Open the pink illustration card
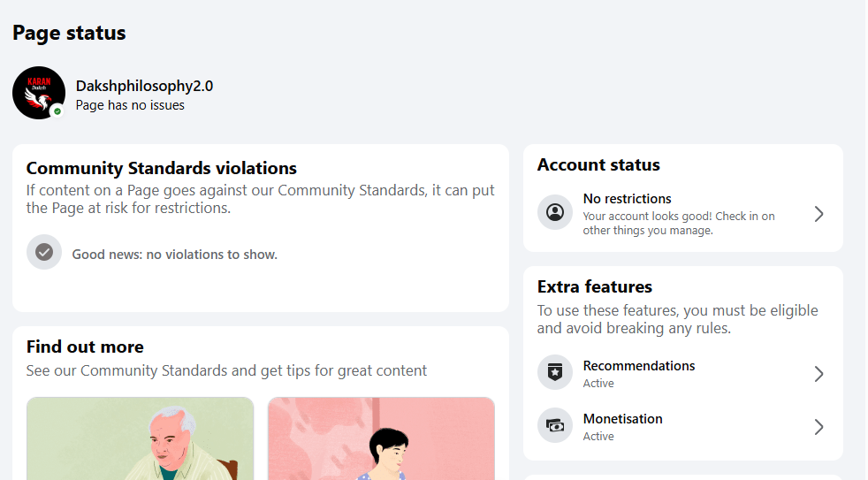 point(381,438)
